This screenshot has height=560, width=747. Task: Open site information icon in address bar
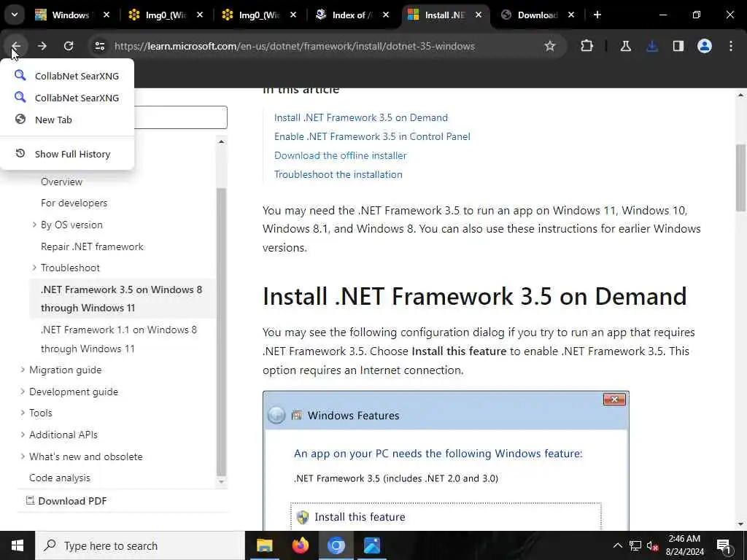click(99, 46)
